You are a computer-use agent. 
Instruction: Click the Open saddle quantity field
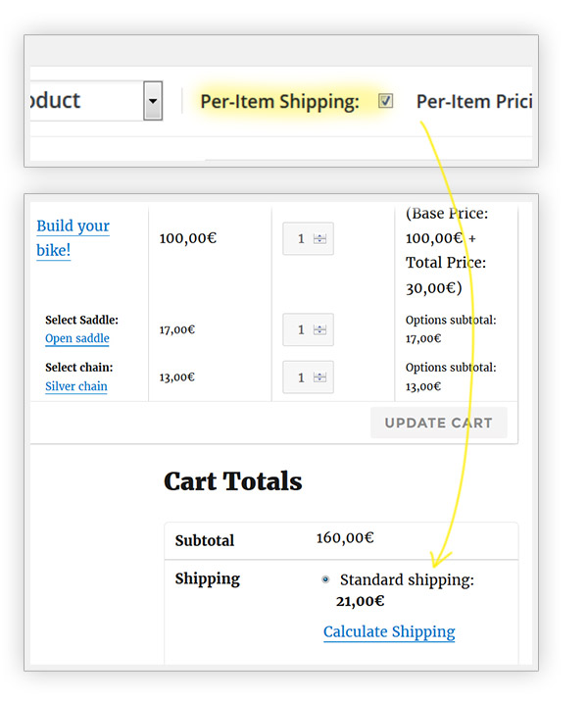pos(301,329)
